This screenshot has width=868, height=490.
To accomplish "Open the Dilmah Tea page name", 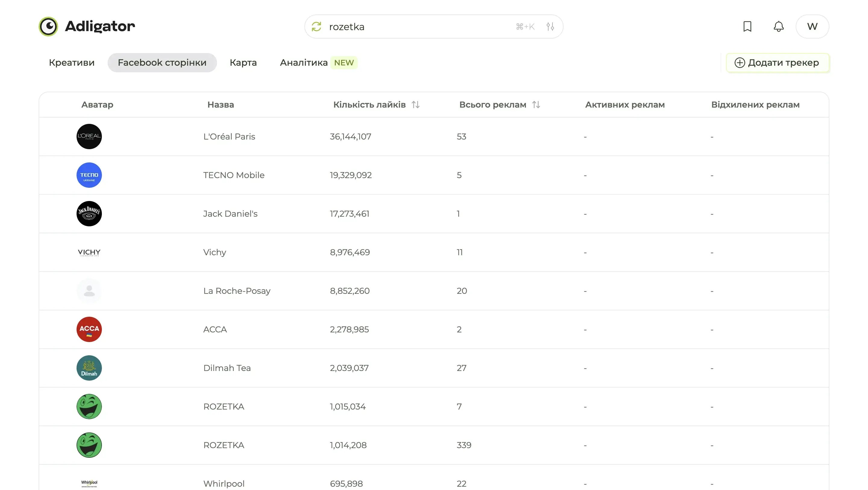I will pos(227,368).
